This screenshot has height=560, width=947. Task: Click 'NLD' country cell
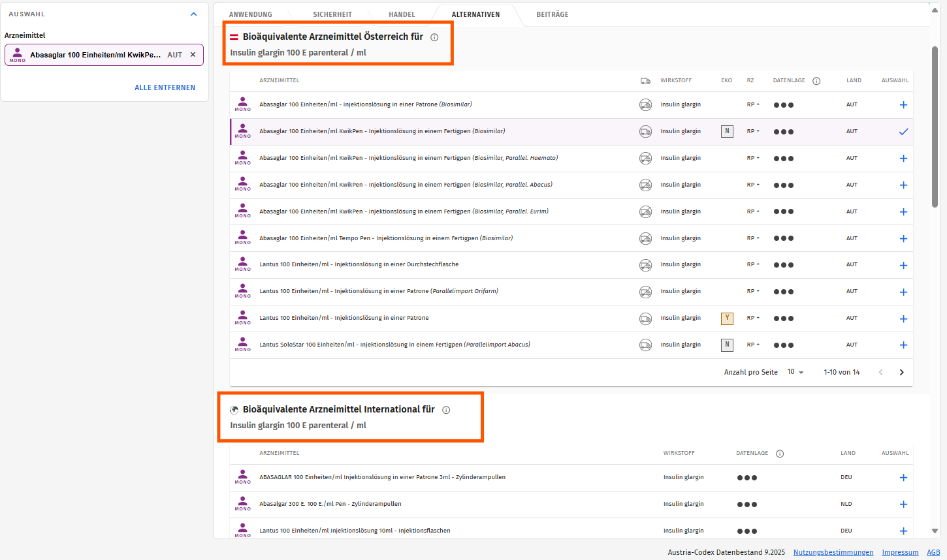846,504
